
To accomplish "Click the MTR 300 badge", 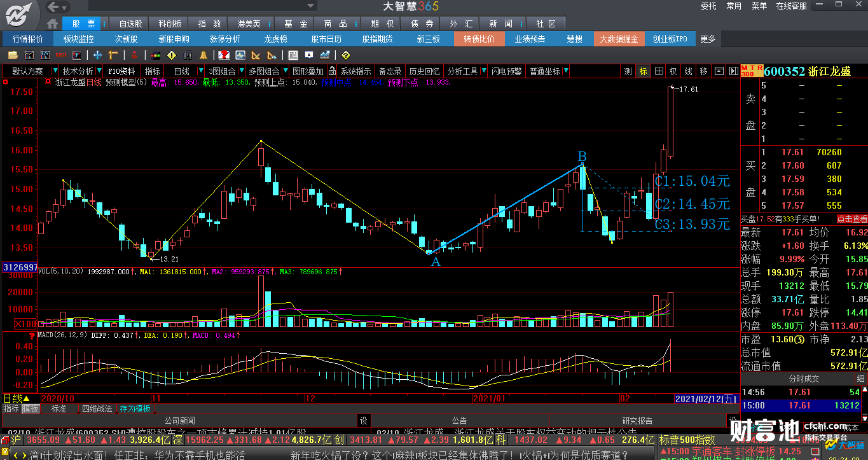I will coord(752,71).
